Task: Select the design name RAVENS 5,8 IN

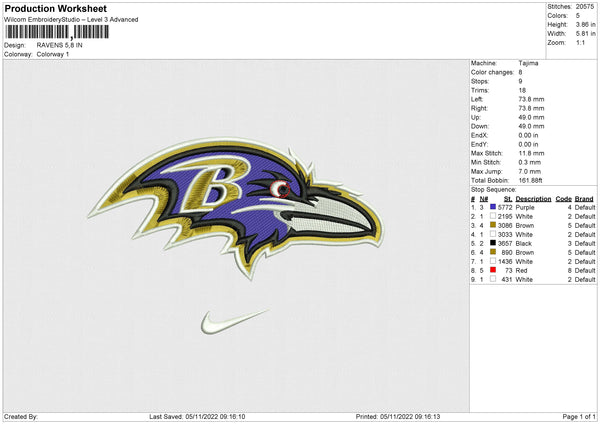Action: (59, 45)
